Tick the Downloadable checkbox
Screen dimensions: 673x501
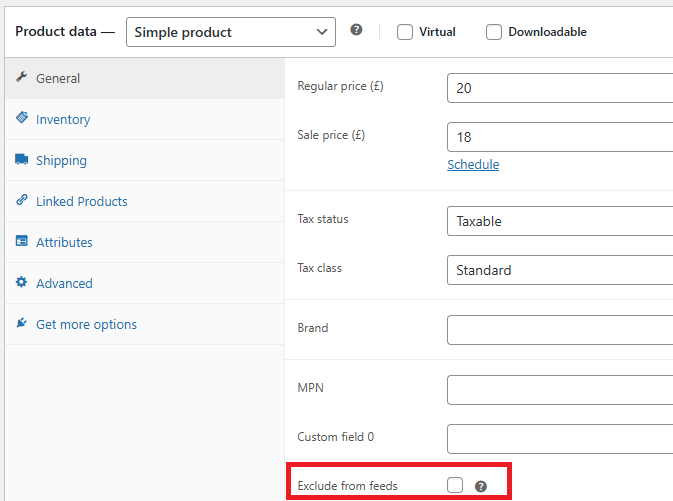click(494, 32)
